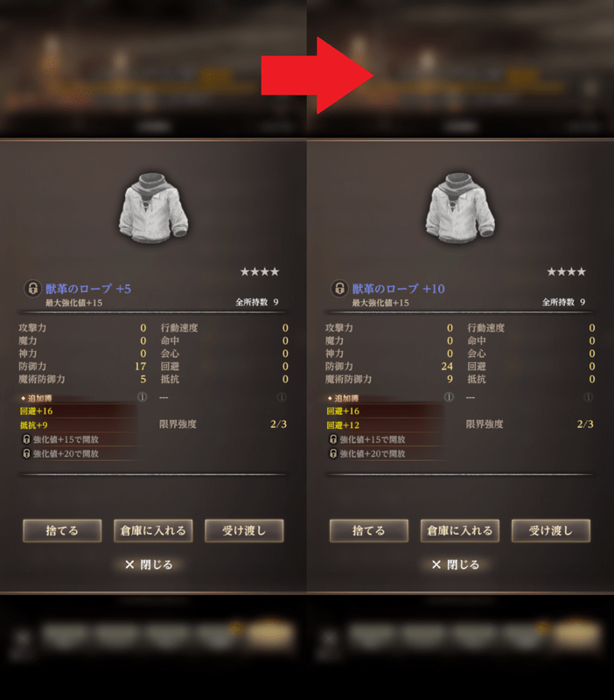The width and height of the screenshot is (614, 700).
Task: Tap the +5 robe item image
Action: tap(153, 208)
